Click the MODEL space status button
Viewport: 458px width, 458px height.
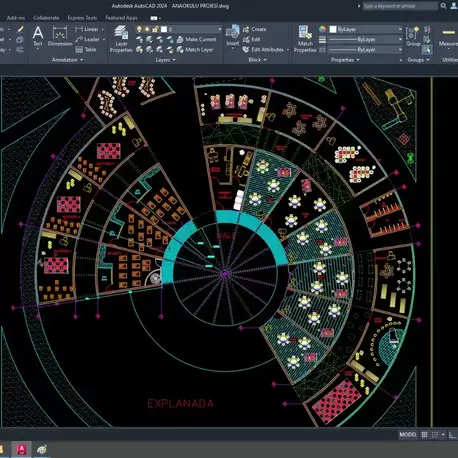[x=408, y=435]
